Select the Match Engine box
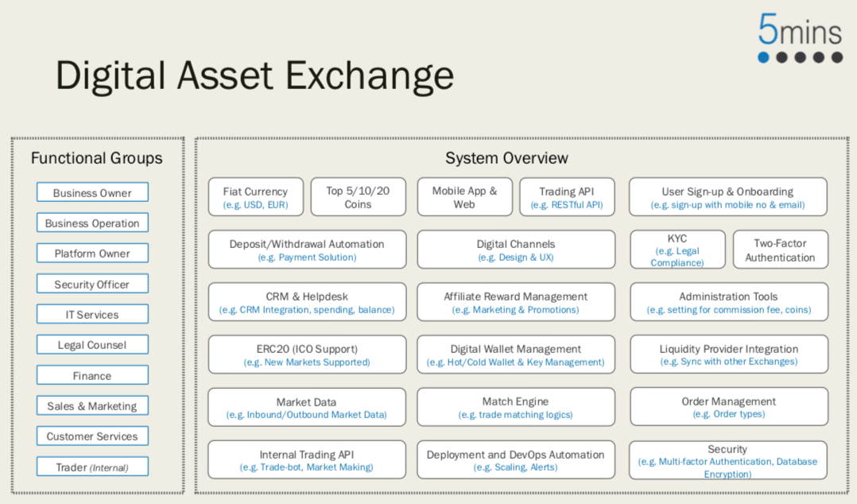 (516, 407)
